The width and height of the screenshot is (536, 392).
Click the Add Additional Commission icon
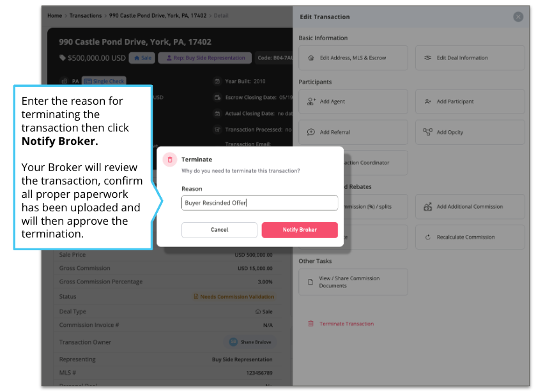coord(427,206)
